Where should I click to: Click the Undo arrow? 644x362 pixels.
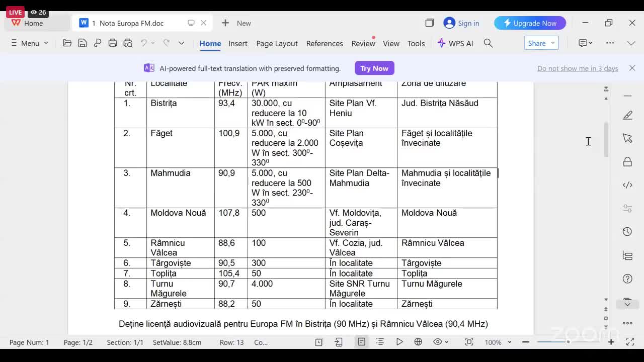pyautogui.click(x=143, y=43)
